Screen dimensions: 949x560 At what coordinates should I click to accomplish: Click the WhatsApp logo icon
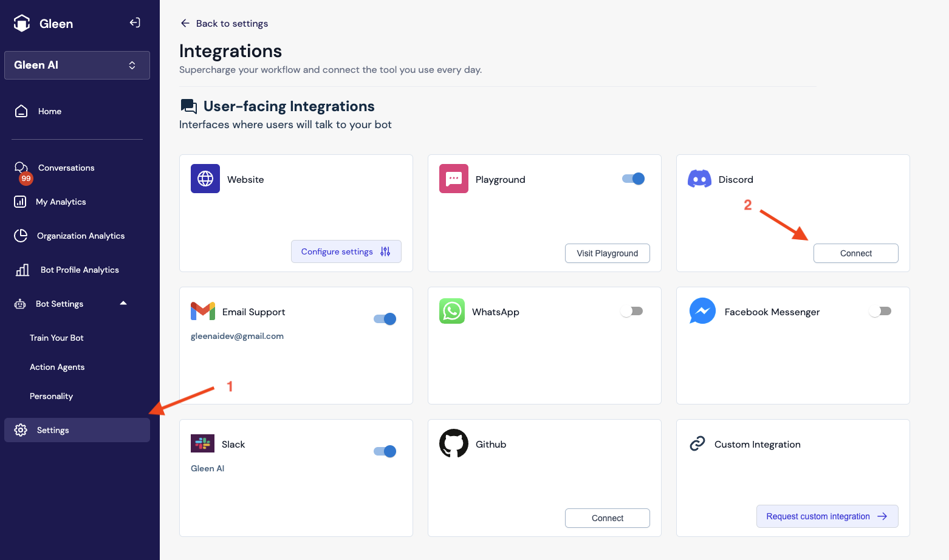point(452,311)
